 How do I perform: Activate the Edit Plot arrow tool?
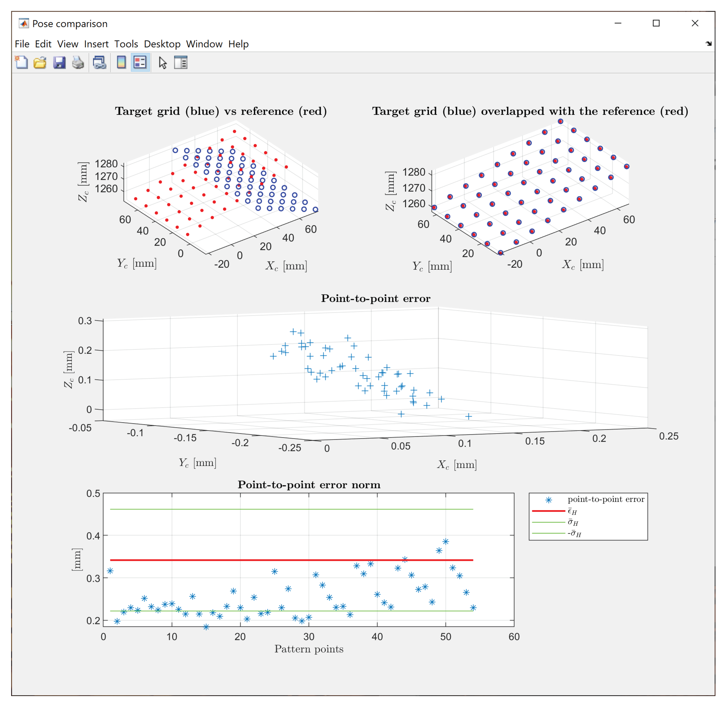[162, 62]
